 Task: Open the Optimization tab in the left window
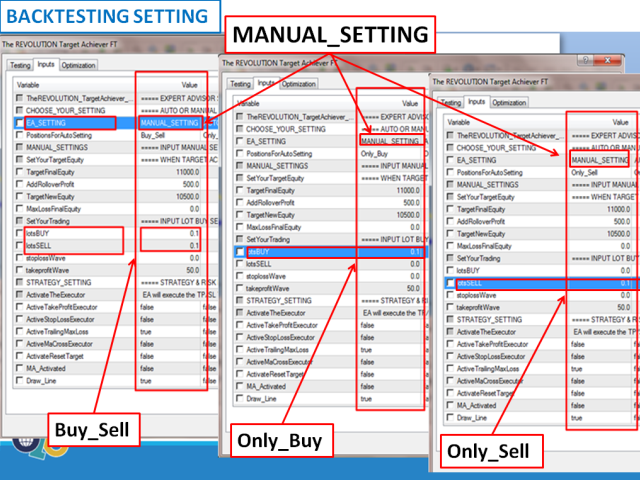coord(78,65)
